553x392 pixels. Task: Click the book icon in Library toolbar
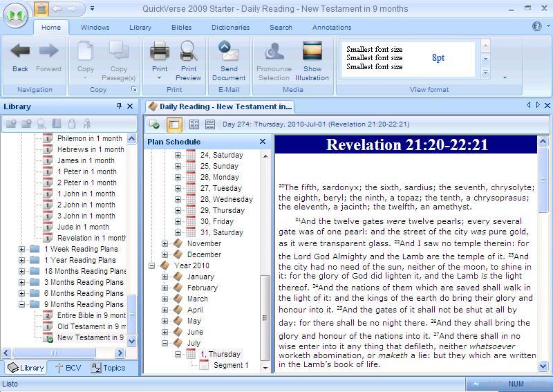click(57, 123)
